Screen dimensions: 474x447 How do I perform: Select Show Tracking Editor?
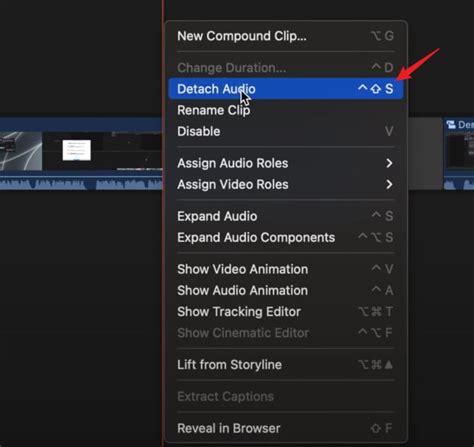tap(286, 312)
